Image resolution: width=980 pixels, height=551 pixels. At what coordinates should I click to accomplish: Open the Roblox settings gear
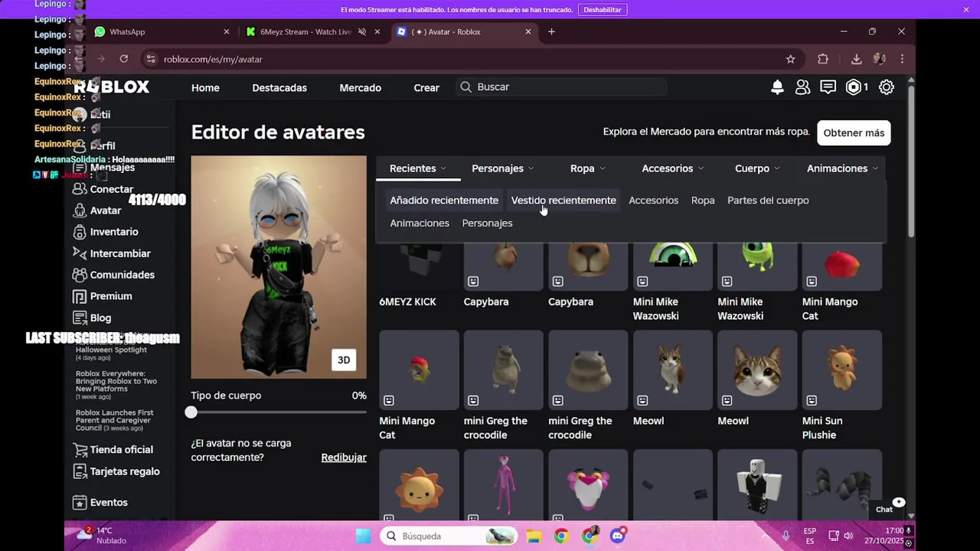(887, 87)
